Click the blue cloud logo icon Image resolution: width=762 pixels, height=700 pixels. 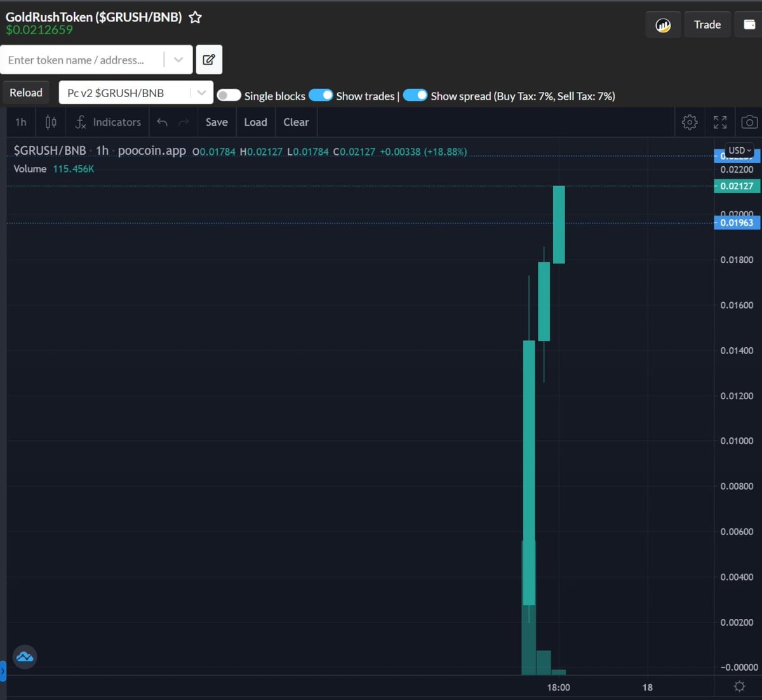click(25, 657)
